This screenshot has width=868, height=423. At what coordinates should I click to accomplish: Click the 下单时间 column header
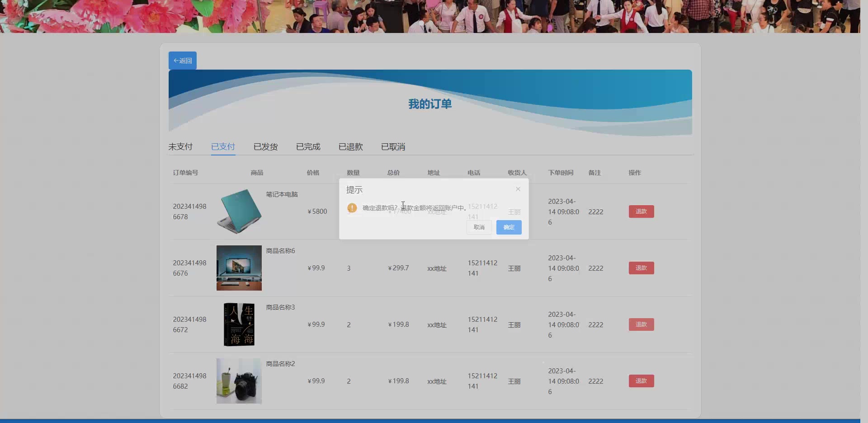tap(561, 173)
